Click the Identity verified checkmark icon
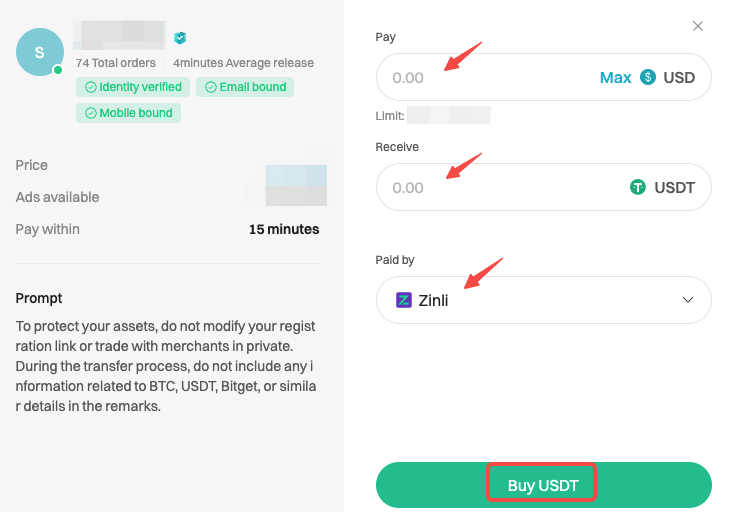732x512 pixels. coord(91,87)
